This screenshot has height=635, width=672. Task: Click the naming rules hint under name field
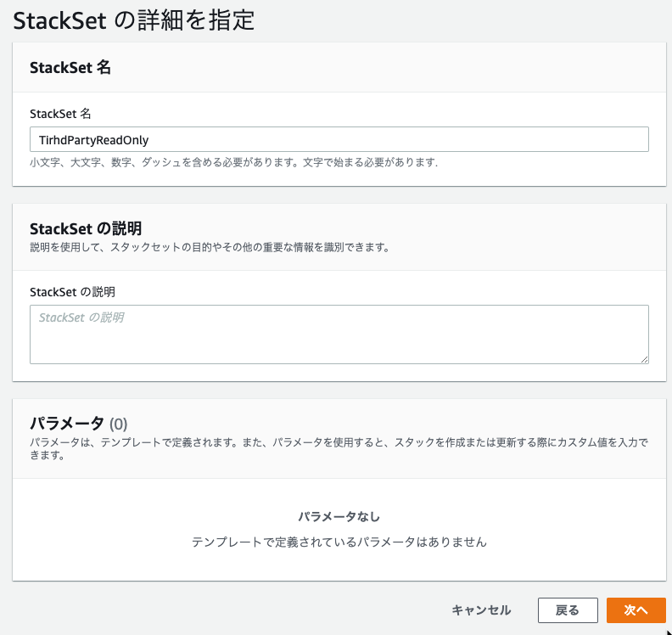[234, 162]
